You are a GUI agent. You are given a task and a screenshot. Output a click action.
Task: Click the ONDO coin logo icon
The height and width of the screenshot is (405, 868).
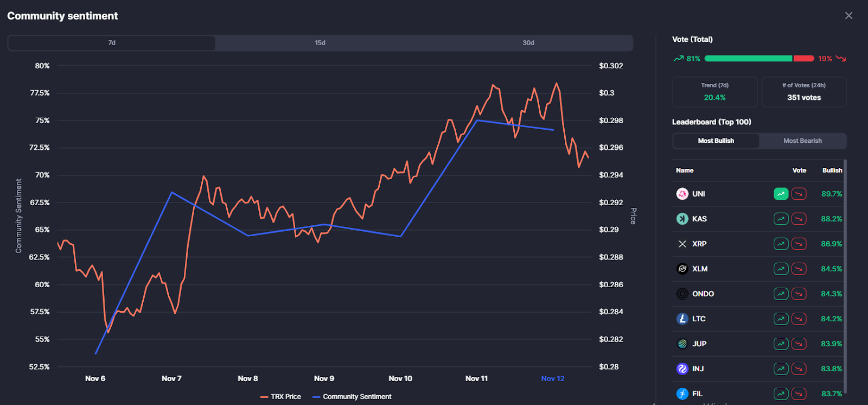click(682, 294)
